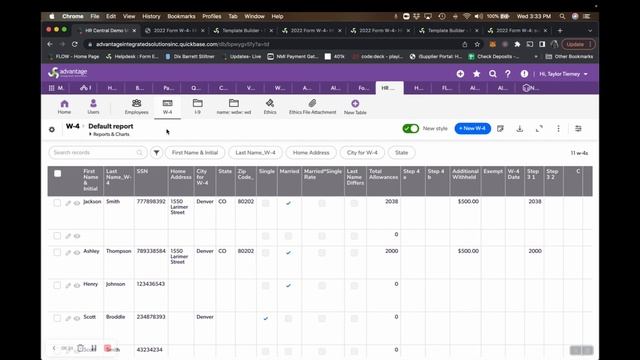
Task: Open the help question mark icon
Action: coord(508,74)
